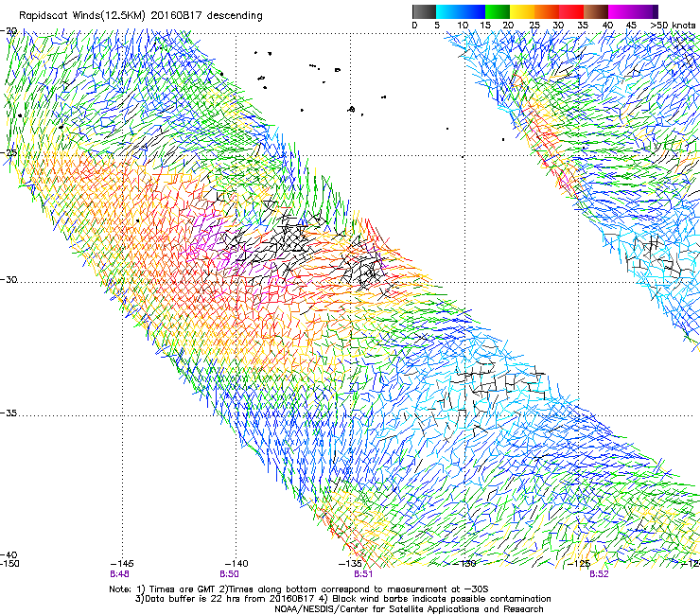The height and width of the screenshot is (615, 700).
Task: Click the '-30' latitude axis label
Action: (x=9, y=279)
